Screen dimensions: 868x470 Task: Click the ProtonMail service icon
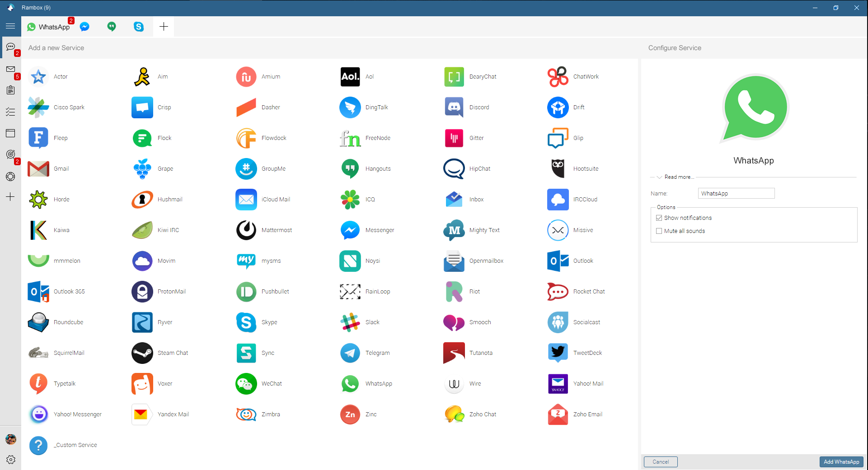142,292
